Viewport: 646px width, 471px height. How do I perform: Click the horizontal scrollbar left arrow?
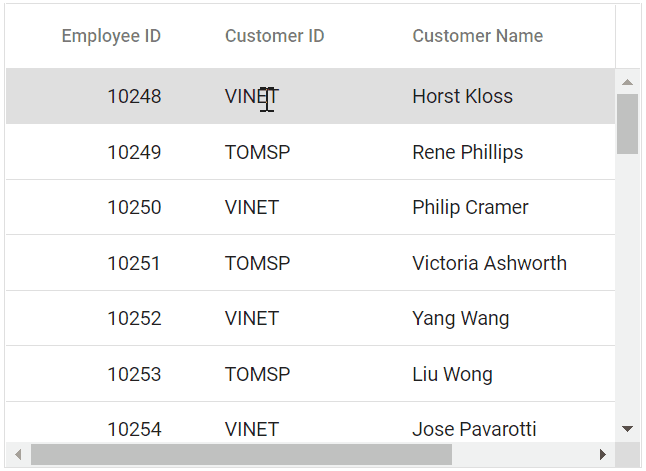17,455
